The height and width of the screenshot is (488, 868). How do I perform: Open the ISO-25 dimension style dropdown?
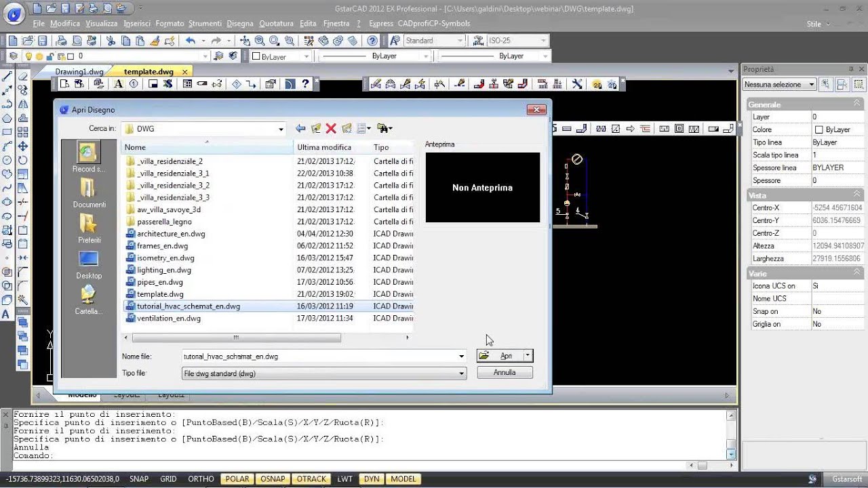(543, 41)
